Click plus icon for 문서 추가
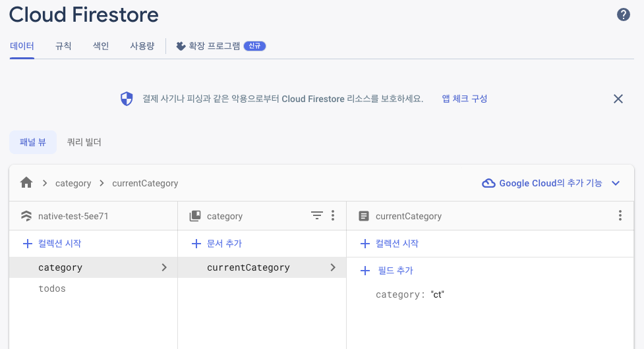This screenshot has width=644, height=349. coord(196,244)
